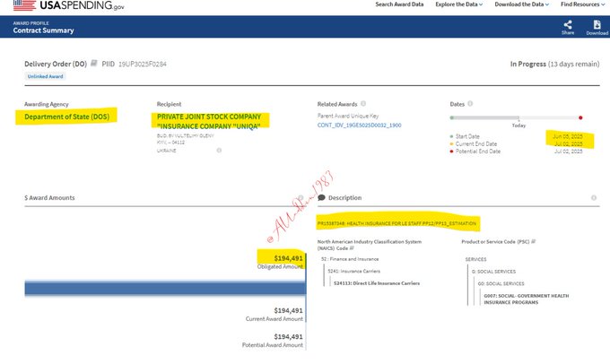This screenshot has height=364, width=610.
Task: Expand the Explore the Data menu
Action: coord(458,4)
